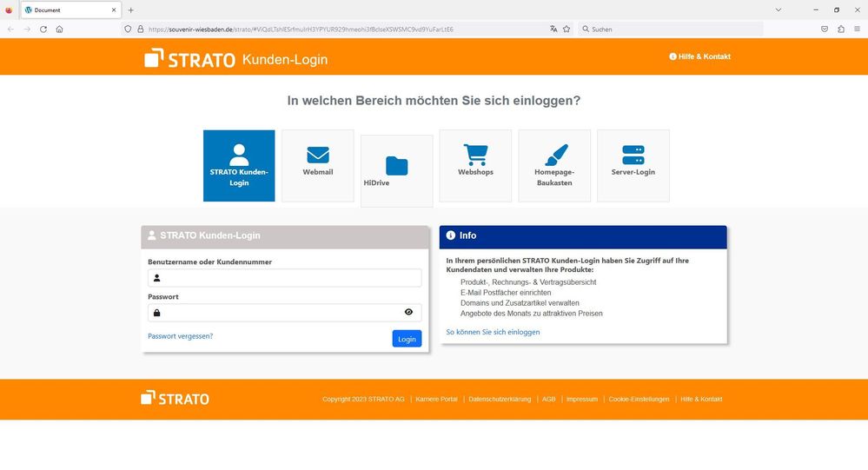Open the Webmail login area
The image size is (868, 470).
[317, 165]
